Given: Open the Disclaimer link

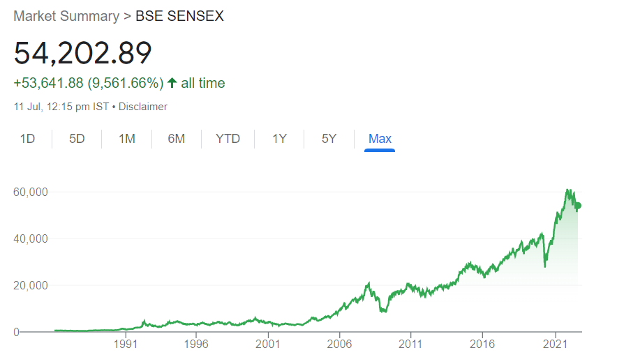Looking at the screenshot, I should [143, 107].
